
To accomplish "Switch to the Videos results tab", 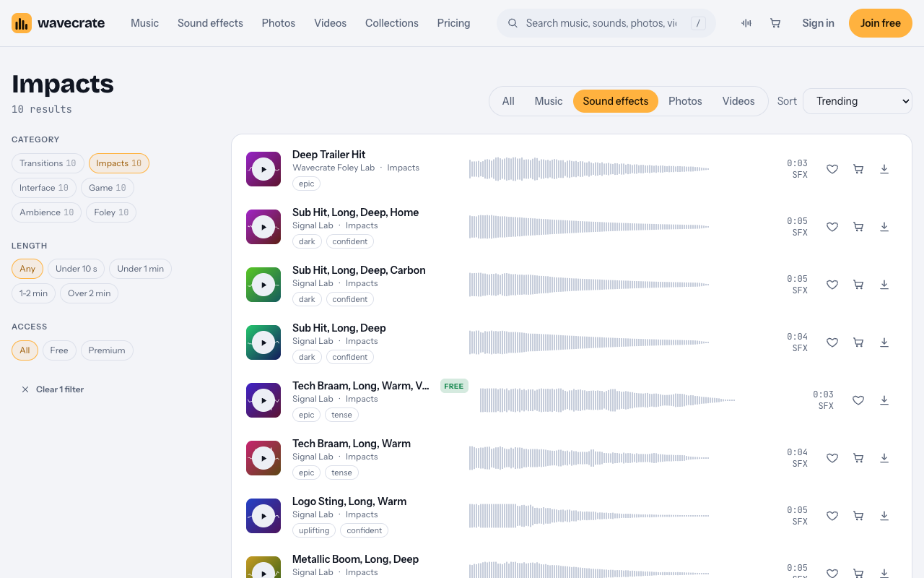I will pos(738,101).
